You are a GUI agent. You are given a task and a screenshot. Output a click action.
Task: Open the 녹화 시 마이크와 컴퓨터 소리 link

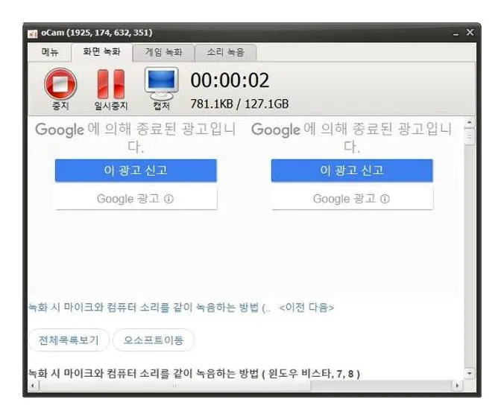[x=149, y=308]
